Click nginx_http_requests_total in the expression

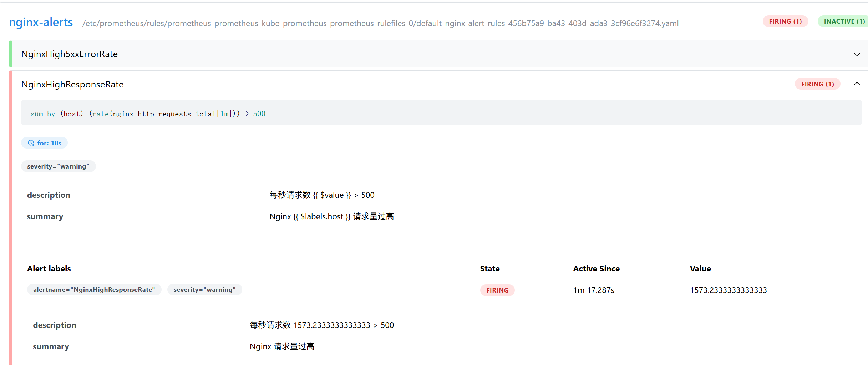[164, 114]
